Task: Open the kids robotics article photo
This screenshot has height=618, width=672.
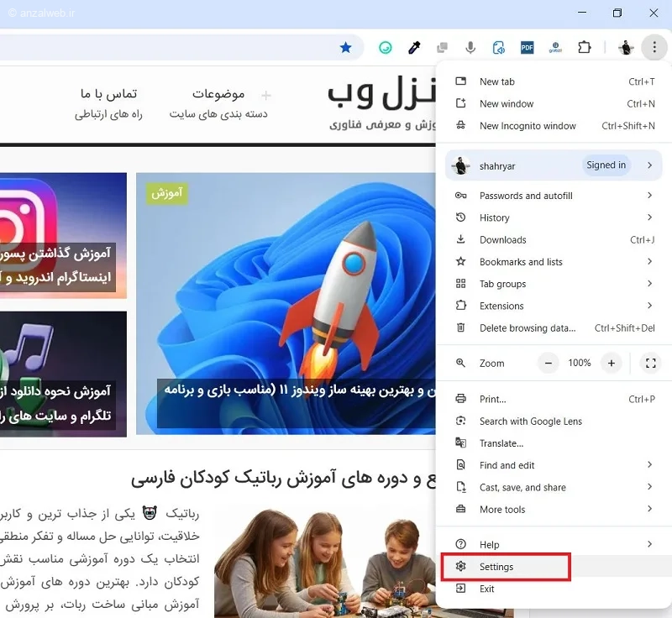Action: [325, 563]
